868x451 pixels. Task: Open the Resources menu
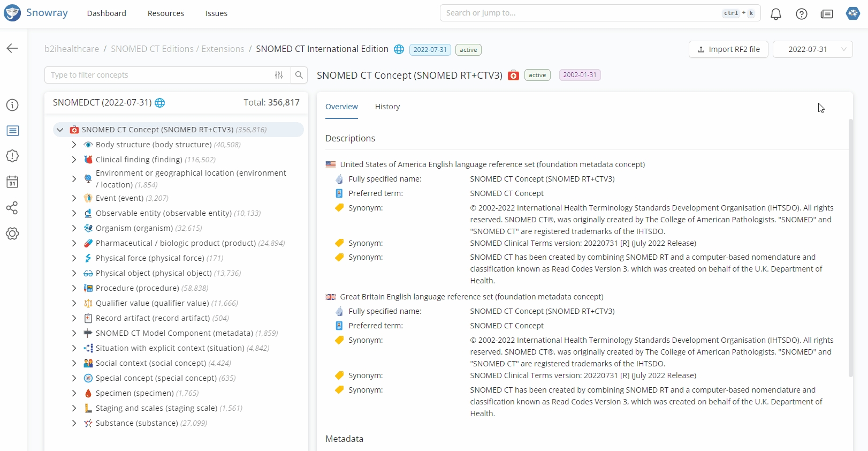click(x=165, y=13)
